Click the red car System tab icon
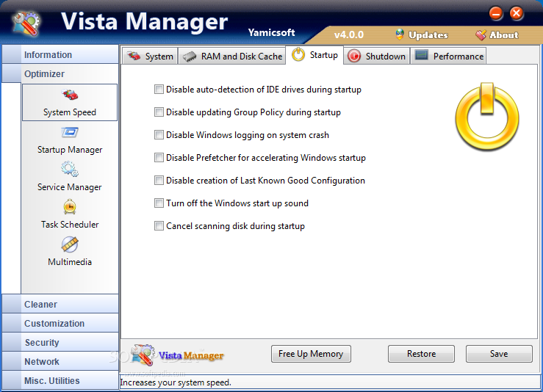This screenshot has height=392, width=543. 133,56
